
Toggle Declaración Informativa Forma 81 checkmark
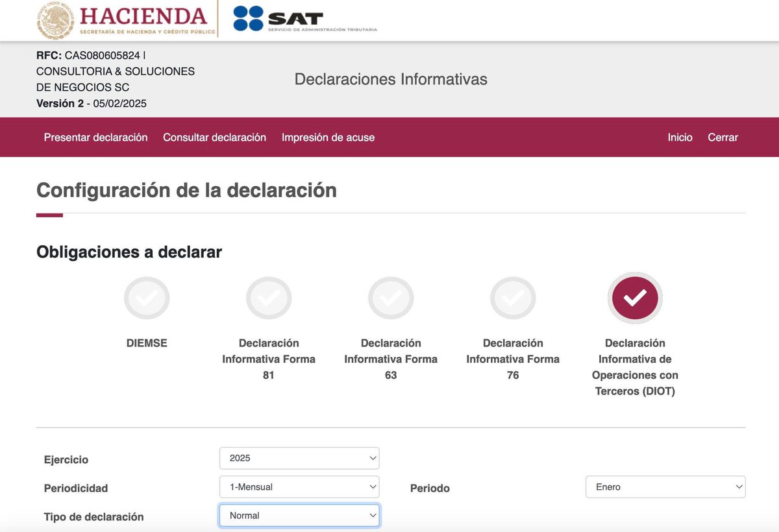coord(269,298)
